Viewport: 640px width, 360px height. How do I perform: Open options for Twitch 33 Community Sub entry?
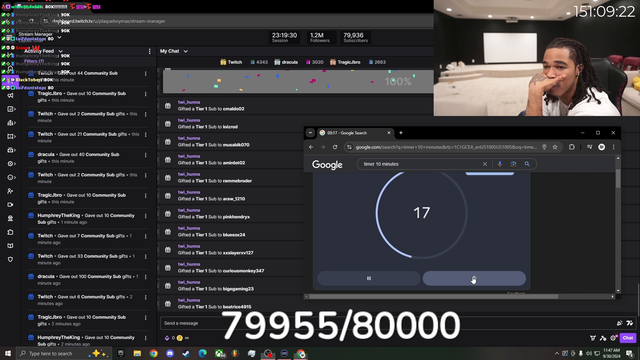[x=145, y=257]
